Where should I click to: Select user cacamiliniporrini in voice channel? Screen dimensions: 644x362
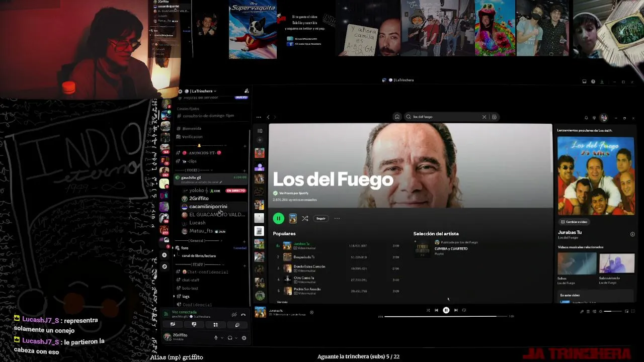208,207
